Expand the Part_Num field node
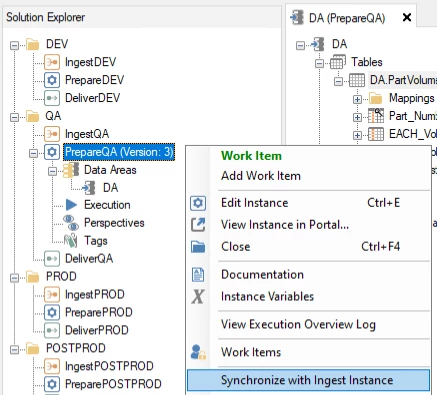The width and height of the screenshot is (437, 395). coord(357,117)
